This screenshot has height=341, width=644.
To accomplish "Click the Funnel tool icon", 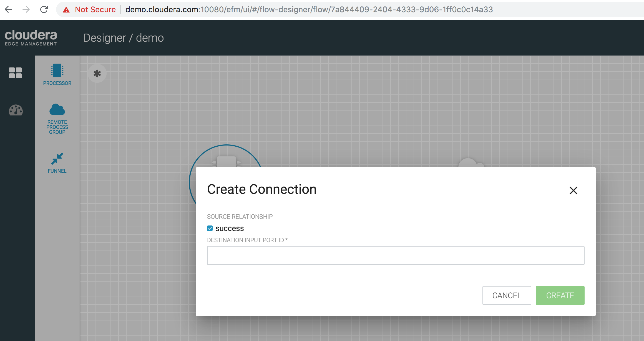I will tap(57, 158).
